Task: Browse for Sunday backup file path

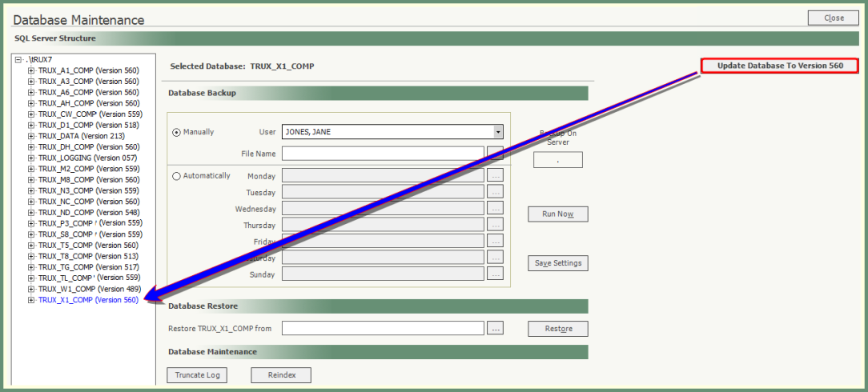Action: coord(495,274)
